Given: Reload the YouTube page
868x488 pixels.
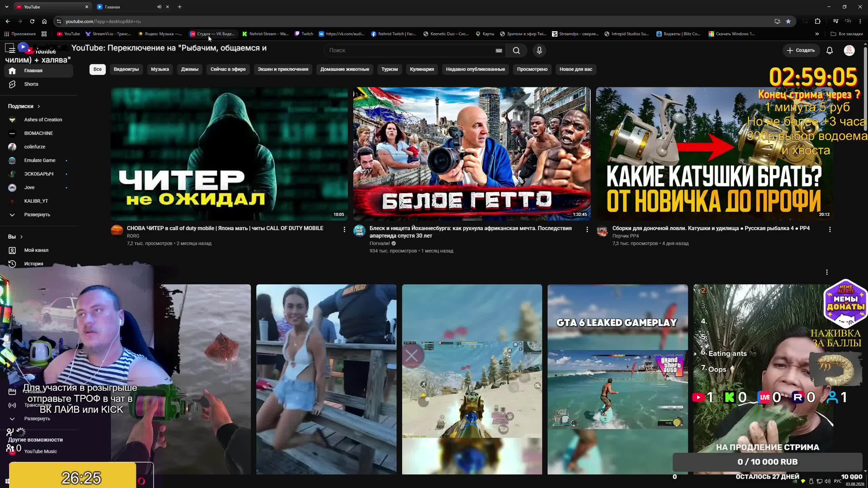Looking at the screenshot, I should click(32, 21).
